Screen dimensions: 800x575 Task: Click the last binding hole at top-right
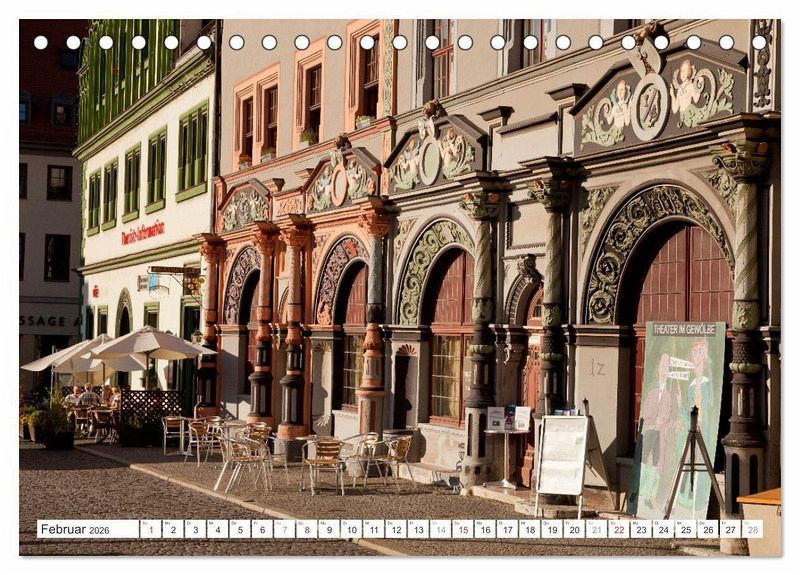click(x=758, y=43)
